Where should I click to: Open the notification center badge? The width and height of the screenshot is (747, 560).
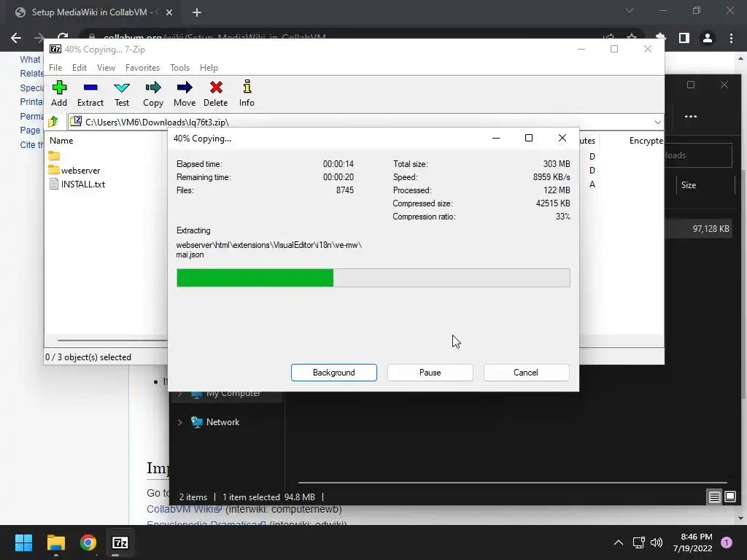pyautogui.click(x=727, y=542)
